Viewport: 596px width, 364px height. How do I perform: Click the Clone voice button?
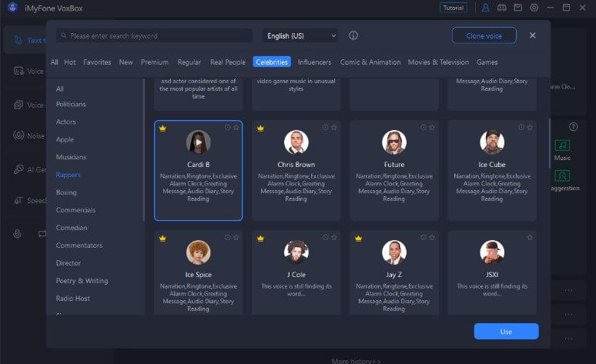click(x=484, y=35)
